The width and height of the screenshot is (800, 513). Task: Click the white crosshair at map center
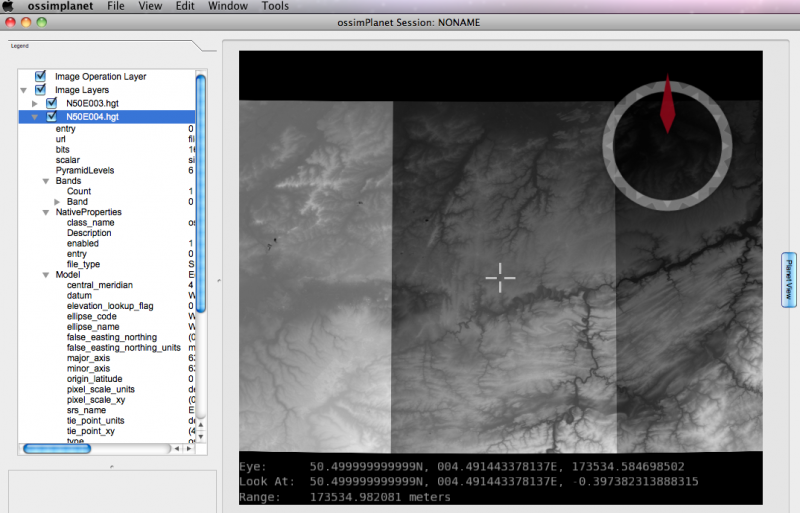click(x=500, y=278)
